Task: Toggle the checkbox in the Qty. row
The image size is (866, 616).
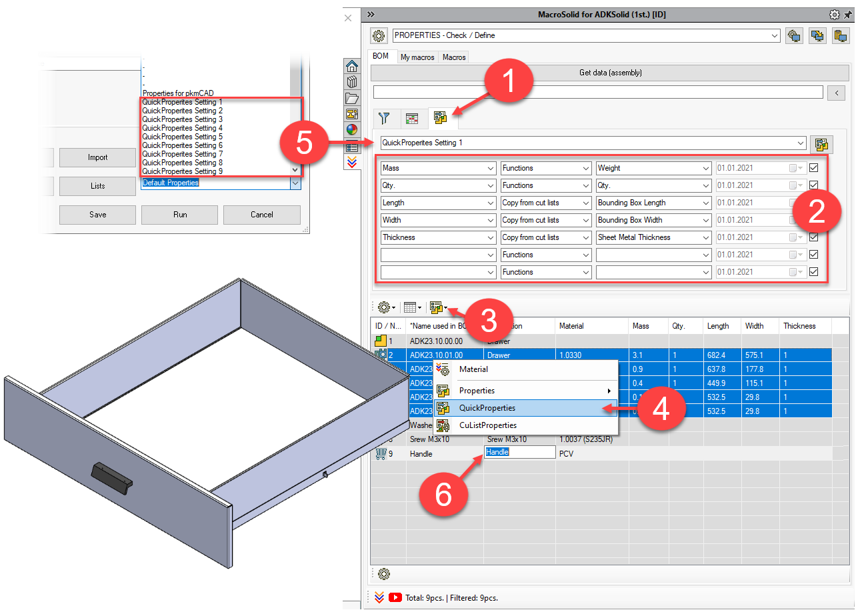Action: point(813,185)
